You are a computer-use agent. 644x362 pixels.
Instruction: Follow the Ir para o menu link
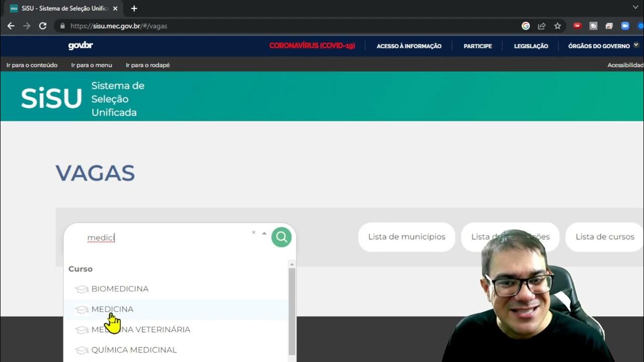(x=92, y=65)
